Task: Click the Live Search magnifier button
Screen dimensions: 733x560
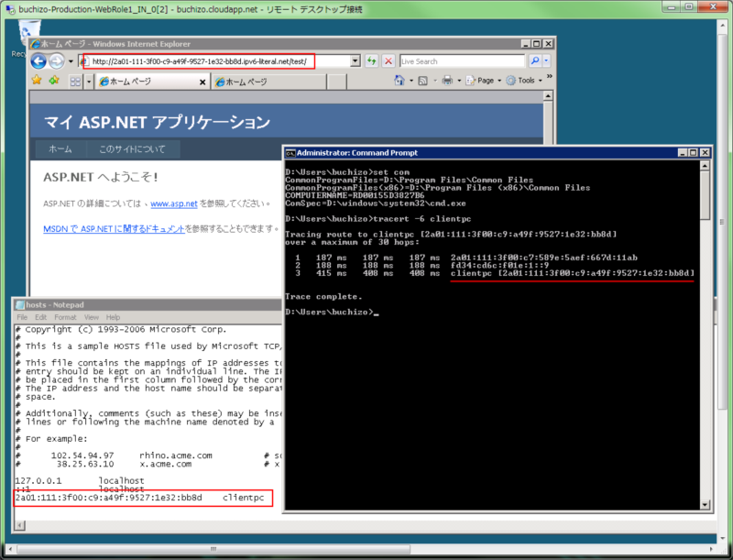Action: click(x=535, y=60)
